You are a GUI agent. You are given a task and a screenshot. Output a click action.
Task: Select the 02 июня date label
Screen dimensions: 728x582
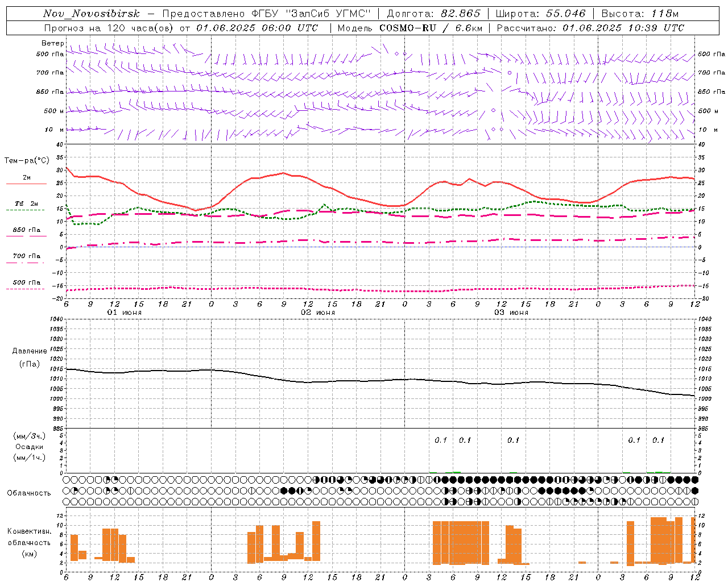[x=318, y=313]
